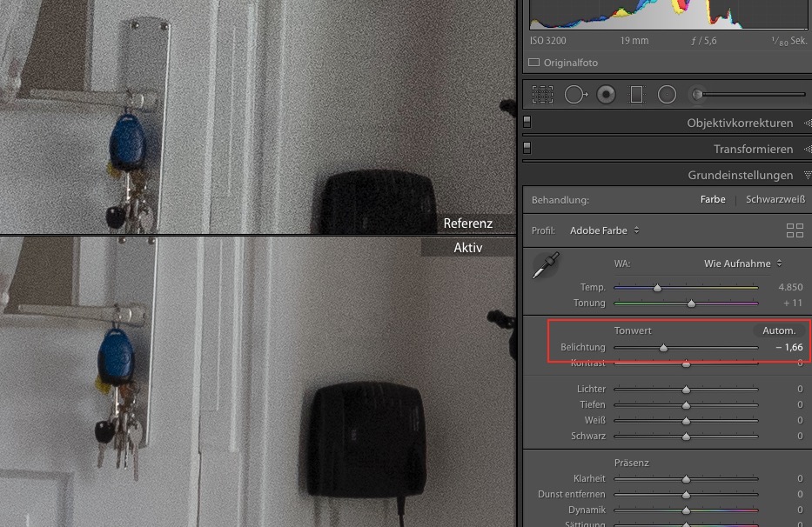Click the Autom. tone button
812x527 pixels.
point(778,330)
